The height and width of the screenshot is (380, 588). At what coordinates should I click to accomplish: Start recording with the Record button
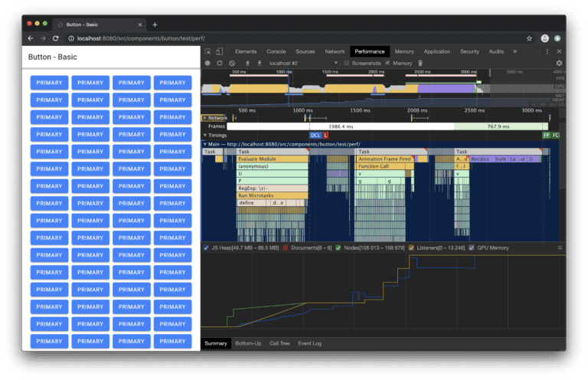pos(207,64)
